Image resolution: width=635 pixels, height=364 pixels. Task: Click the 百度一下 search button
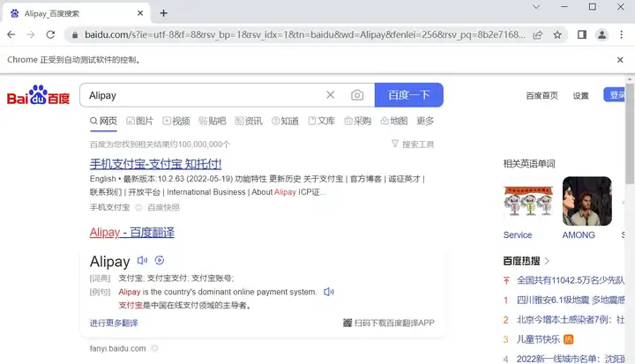click(408, 95)
